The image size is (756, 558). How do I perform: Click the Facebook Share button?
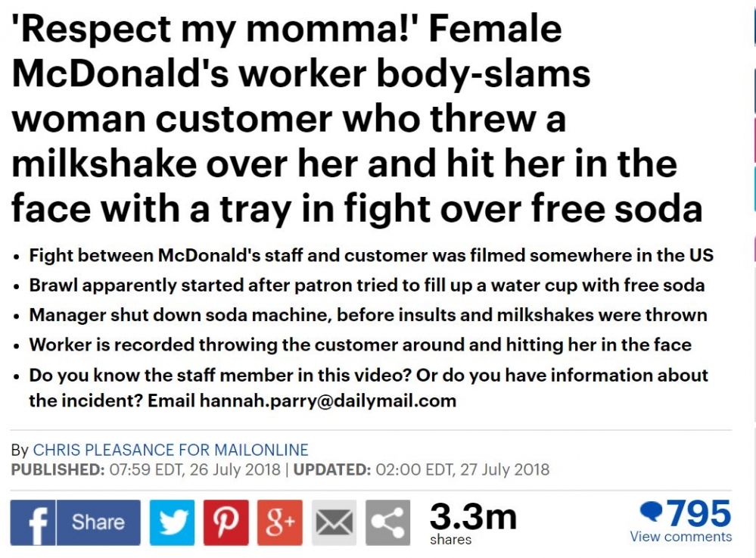(x=76, y=522)
